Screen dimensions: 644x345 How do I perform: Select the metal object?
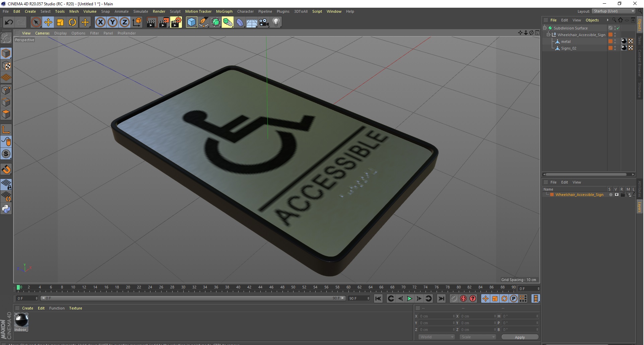click(x=566, y=42)
